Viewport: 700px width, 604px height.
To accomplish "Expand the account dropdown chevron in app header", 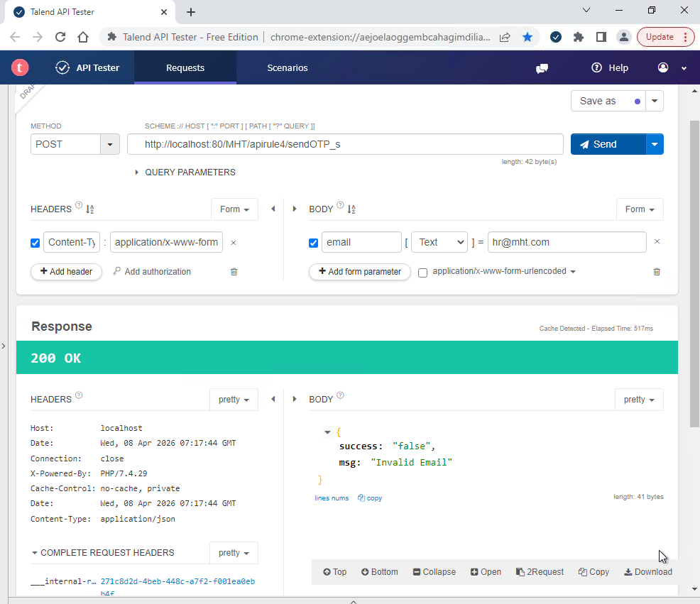I will pos(684,68).
